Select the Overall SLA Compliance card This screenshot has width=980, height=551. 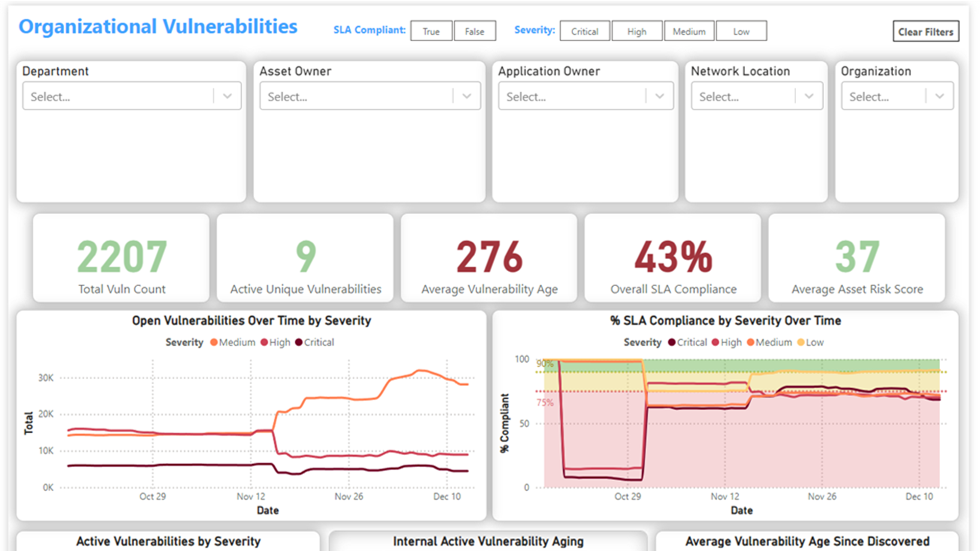pos(673,258)
